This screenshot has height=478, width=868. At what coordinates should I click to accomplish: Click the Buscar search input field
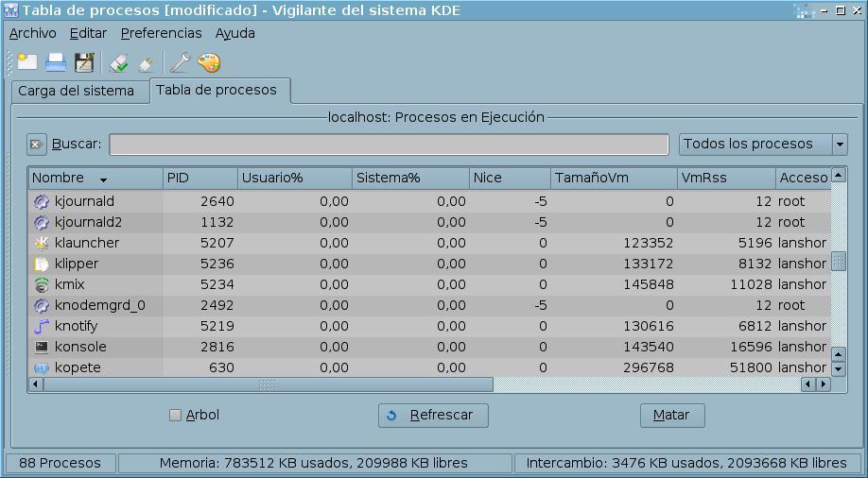[x=389, y=145]
